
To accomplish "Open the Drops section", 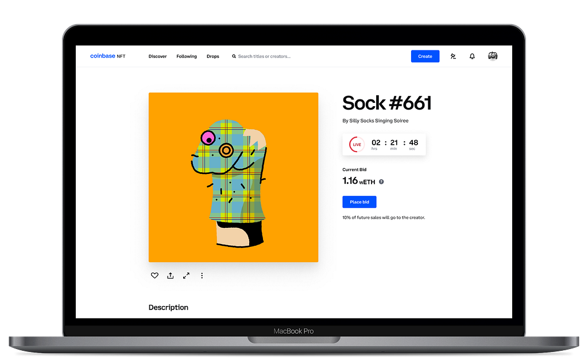I will [x=212, y=56].
